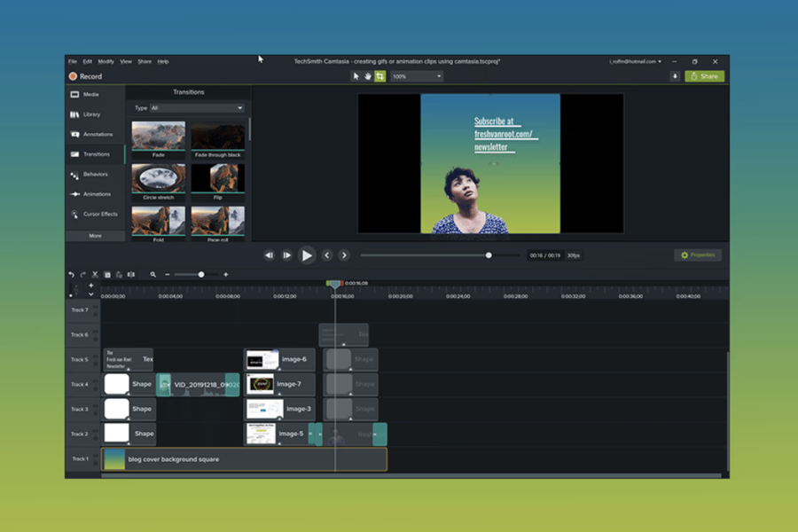Open the Annotations tab
The image size is (798, 532).
pyautogui.click(x=95, y=135)
